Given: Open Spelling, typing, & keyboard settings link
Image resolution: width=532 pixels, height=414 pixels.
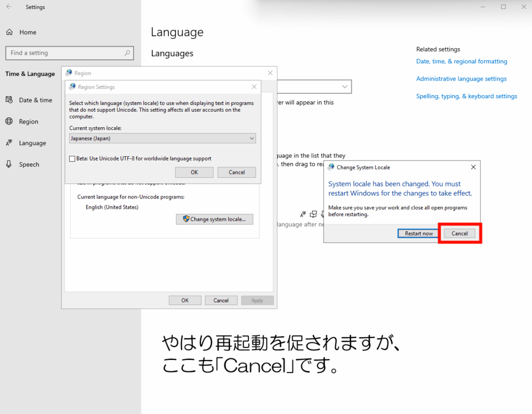Looking at the screenshot, I should pos(466,96).
